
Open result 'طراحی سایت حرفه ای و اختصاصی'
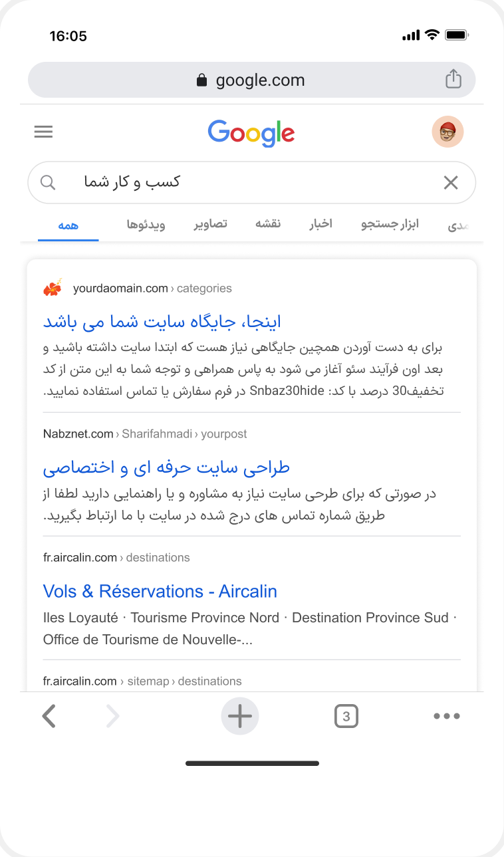[166, 467]
